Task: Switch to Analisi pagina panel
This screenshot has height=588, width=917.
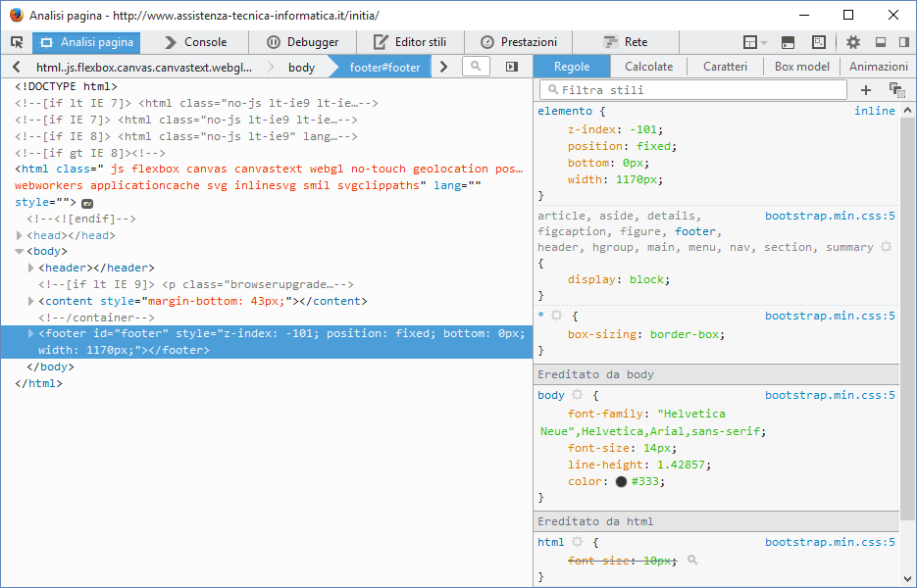Action: 86,42
